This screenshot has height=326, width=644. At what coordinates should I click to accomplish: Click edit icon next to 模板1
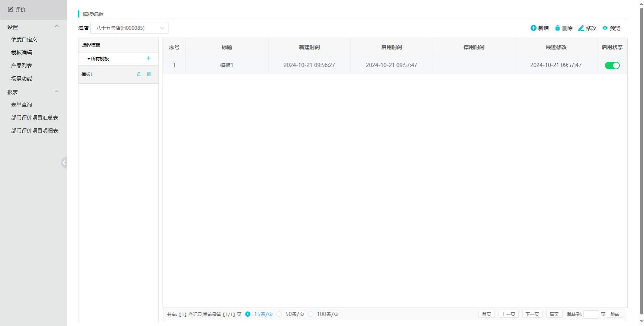(139, 74)
